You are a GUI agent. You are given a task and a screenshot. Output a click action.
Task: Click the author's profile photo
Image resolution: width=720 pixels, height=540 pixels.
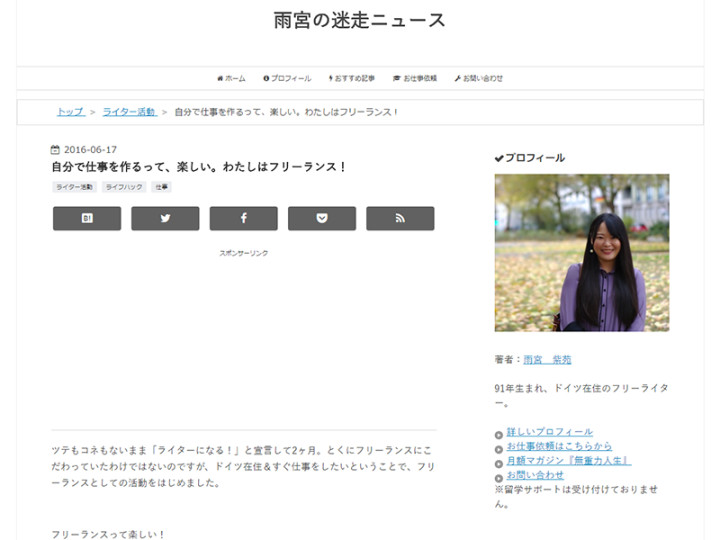(x=582, y=253)
